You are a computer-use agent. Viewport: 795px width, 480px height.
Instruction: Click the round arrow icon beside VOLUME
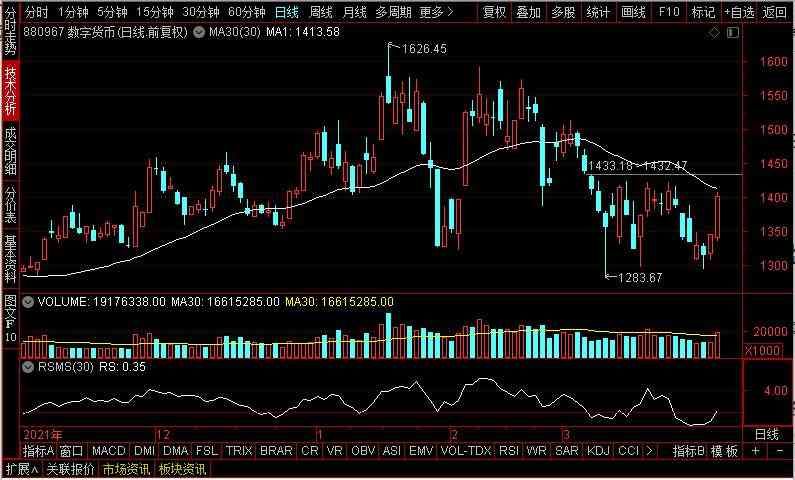click(x=28, y=301)
